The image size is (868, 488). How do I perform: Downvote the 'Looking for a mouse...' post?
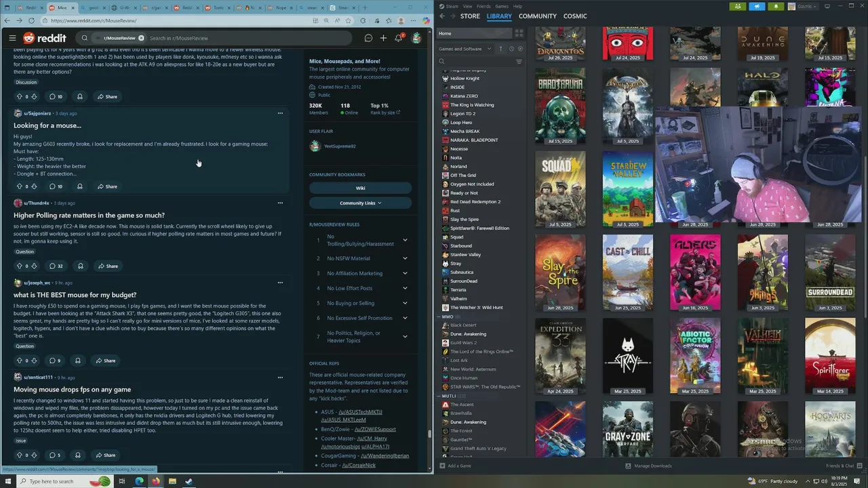coord(35,186)
